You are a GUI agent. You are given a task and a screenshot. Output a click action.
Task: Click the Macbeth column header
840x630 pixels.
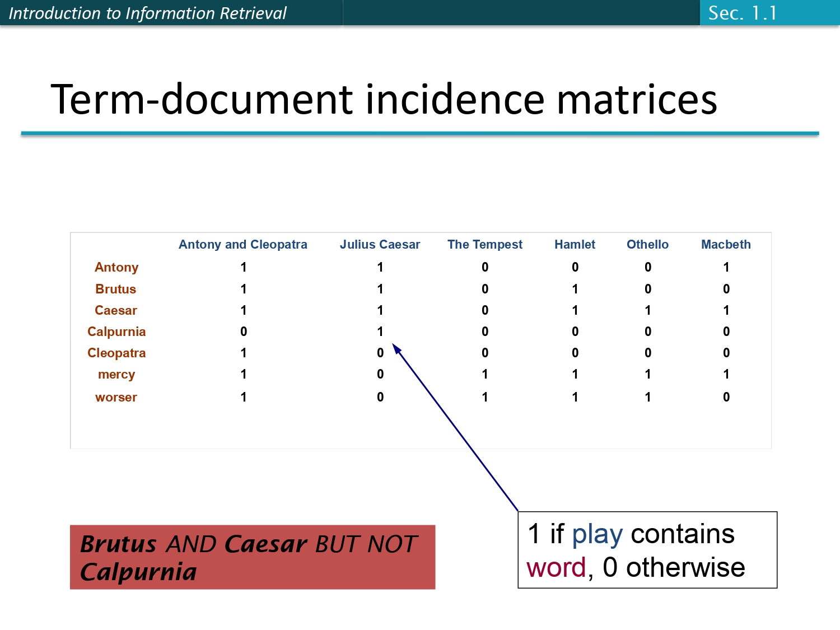(726, 244)
